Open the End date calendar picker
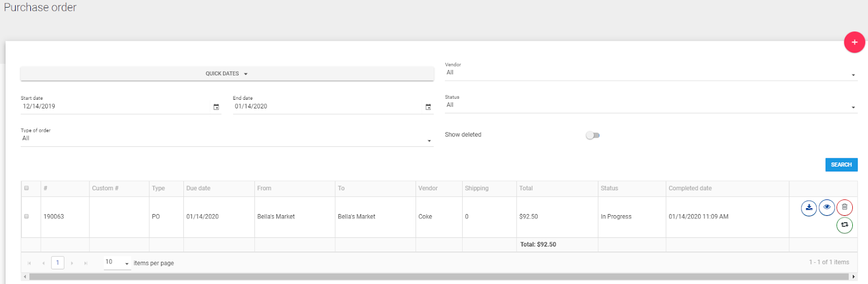The image size is (868, 284). [428, 107]
